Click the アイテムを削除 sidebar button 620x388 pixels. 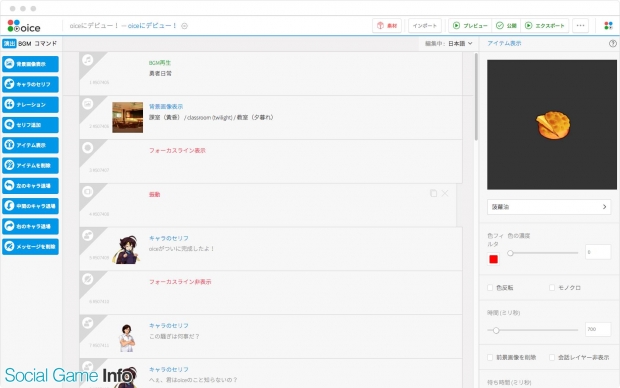click(30, 165)
